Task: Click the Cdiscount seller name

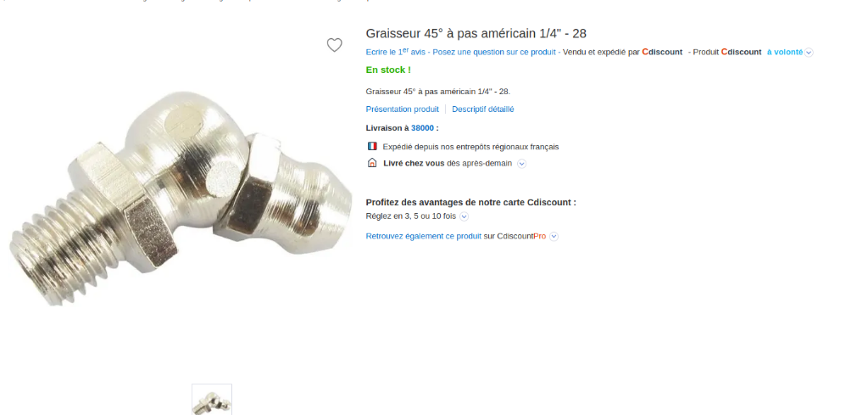Action: coord(662,52)
